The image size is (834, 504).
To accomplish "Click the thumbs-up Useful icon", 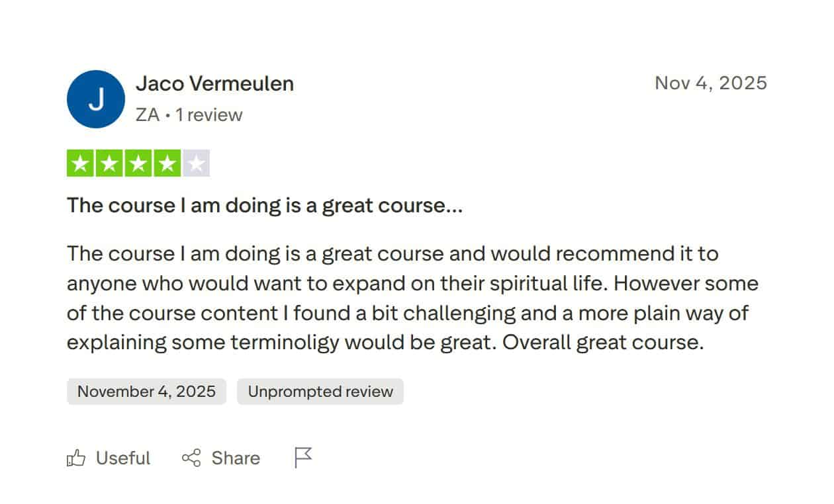I will click(76, 458).
